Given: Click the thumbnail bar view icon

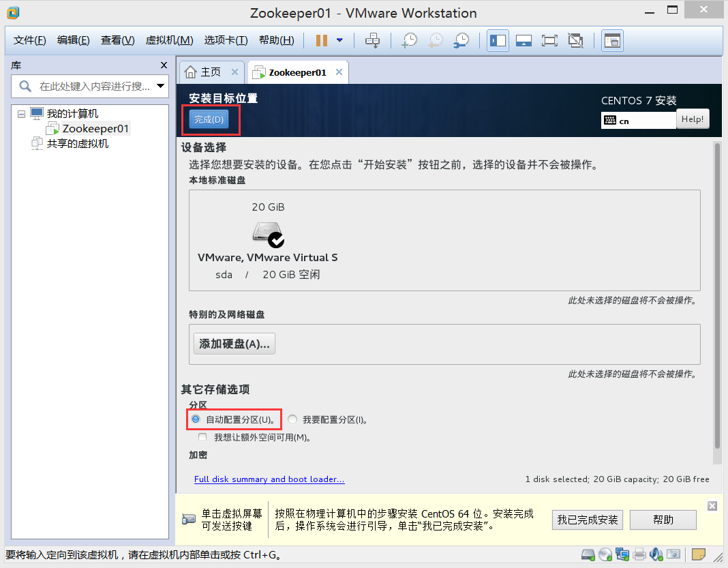Looking at the screenshot, I should 524,40.
